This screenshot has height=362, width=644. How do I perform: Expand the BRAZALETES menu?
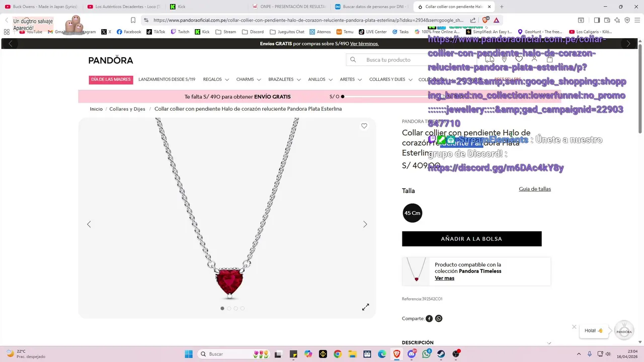click(x=284, y=79)
